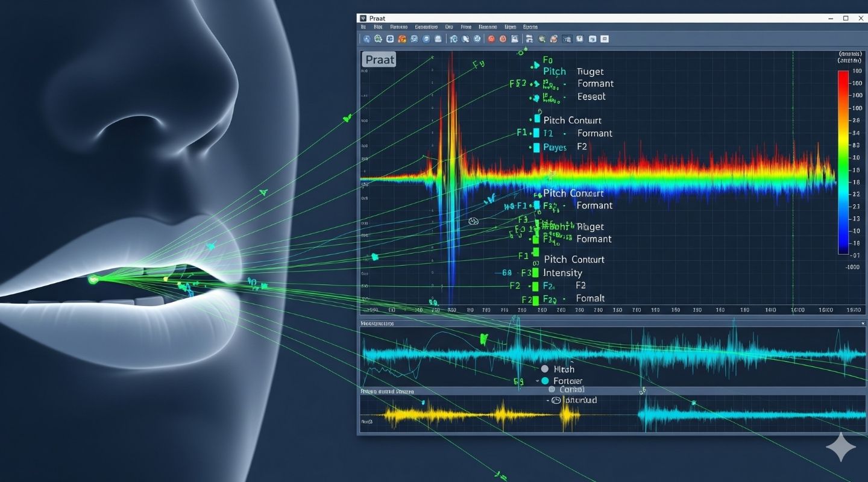The image size is (868, 482).
Task: Click the second red circular toolbar icon
Action: click(503, 39)
